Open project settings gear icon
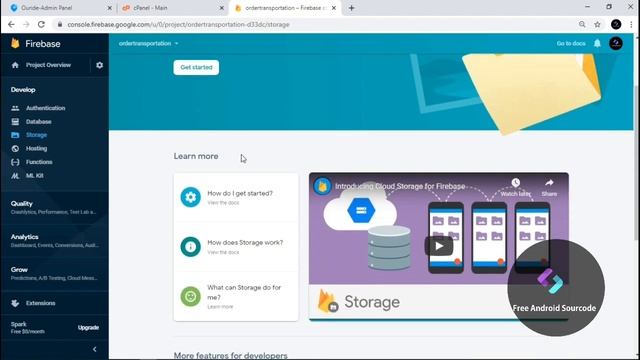640x360 pixels. point(100,65)
